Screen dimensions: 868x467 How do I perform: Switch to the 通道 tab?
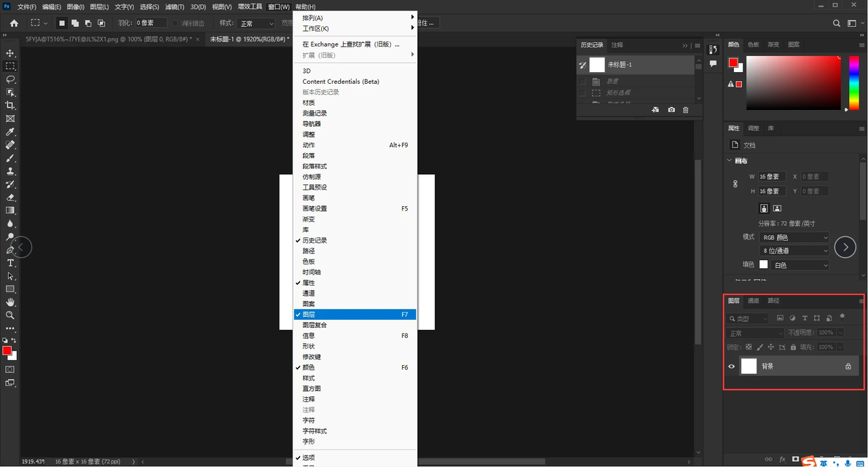(x=754, y=301)
